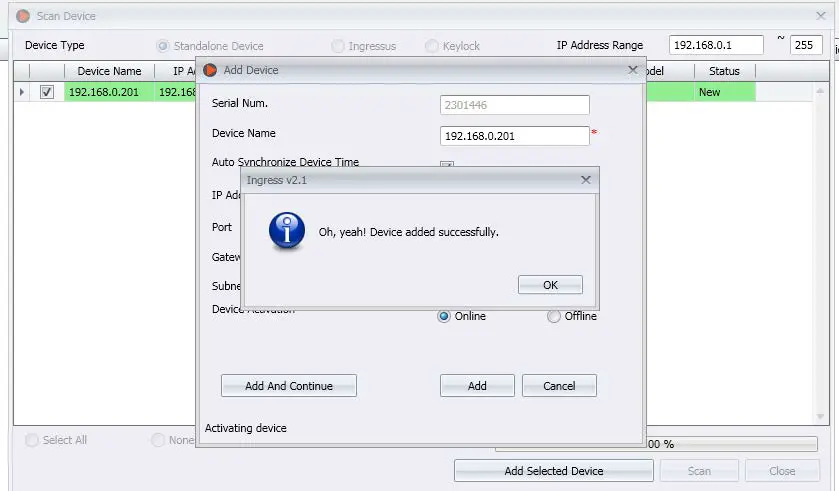Select Ingressus device type
839x491 pixels.
click(x=338, y=46)
